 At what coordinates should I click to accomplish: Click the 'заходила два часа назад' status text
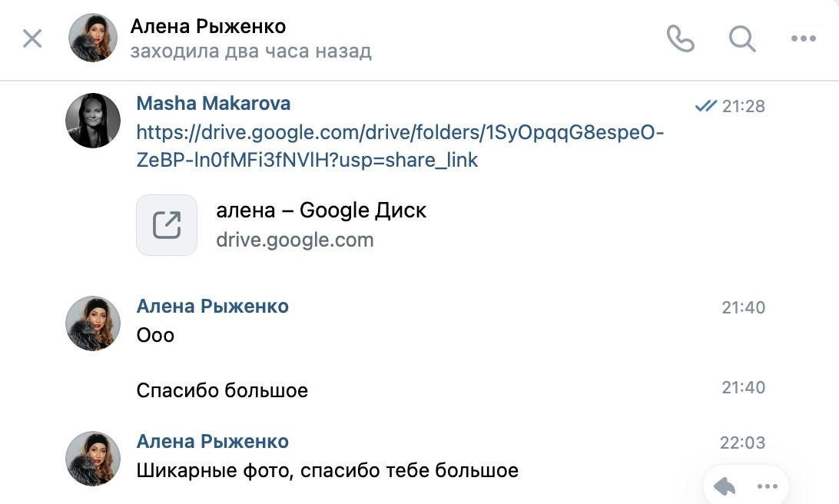point(252,51)
